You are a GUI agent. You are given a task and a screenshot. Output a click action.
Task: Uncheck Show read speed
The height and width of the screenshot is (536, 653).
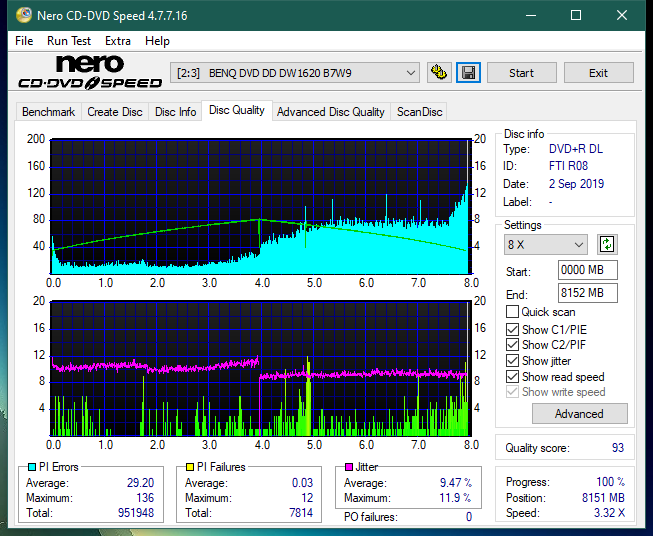tap(512, 376)
